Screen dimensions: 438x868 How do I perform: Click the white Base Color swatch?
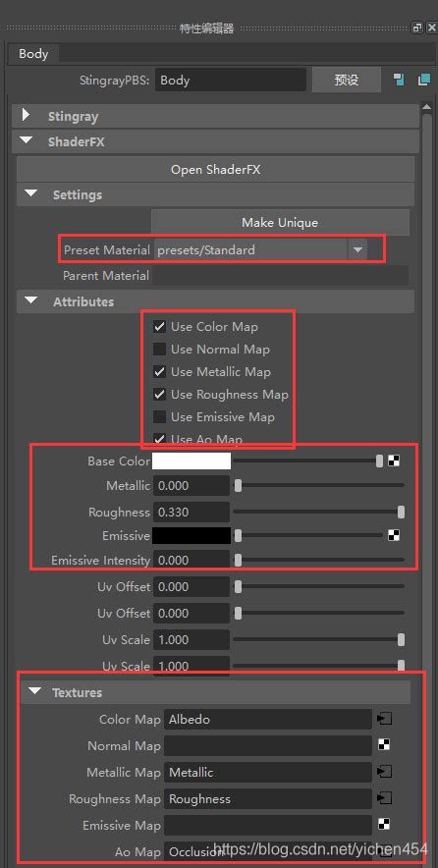coord(192,461)
